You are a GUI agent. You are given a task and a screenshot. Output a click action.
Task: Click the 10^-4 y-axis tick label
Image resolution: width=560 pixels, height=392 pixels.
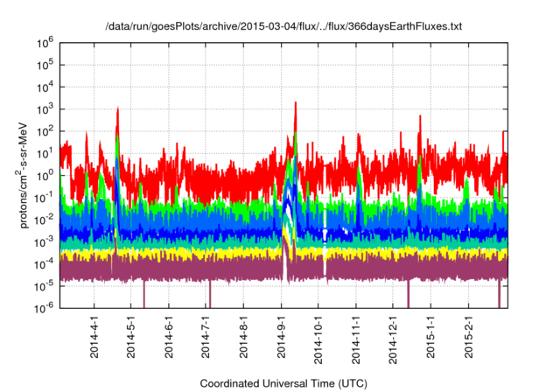point(44,264)
